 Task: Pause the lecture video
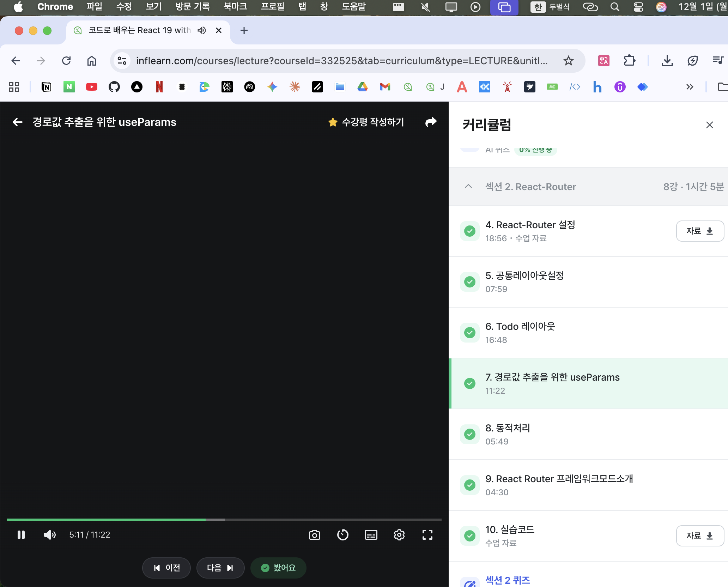point(21,535)
